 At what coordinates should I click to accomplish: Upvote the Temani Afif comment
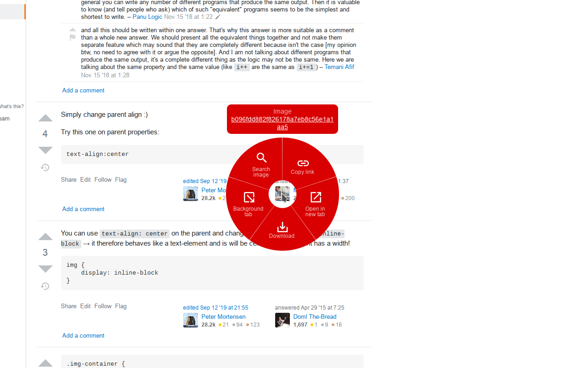click(73, 30)
